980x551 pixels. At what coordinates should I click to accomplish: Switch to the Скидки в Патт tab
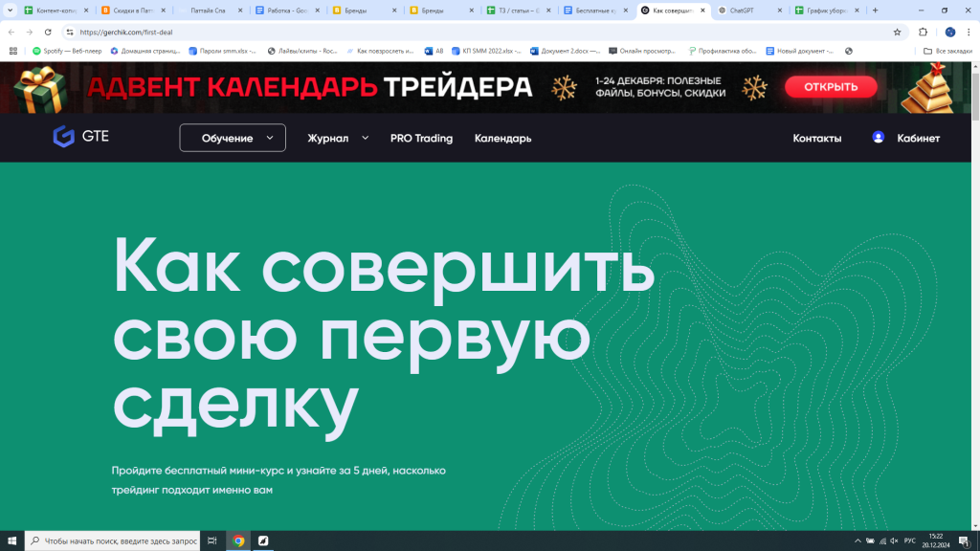[x=132, y=11]
